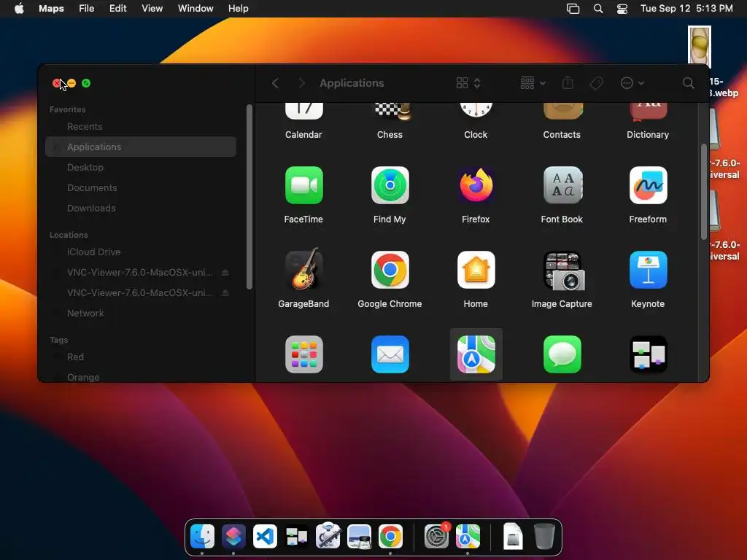Open the Apple menu

19,9
